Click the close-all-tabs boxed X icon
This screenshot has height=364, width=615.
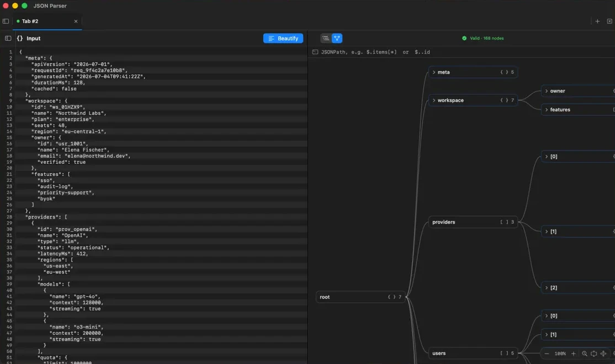point(609,21)
